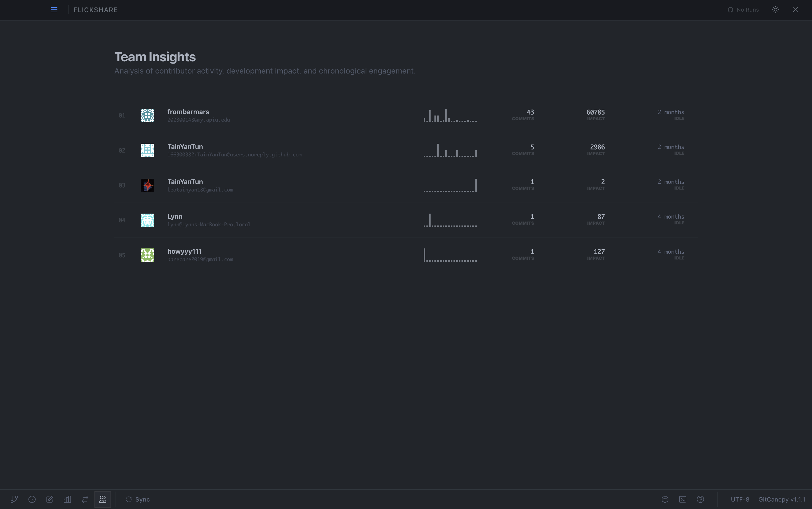Screen dimensions: 812x509
Task: Click the Sync button
Action: tap(138, 499)
